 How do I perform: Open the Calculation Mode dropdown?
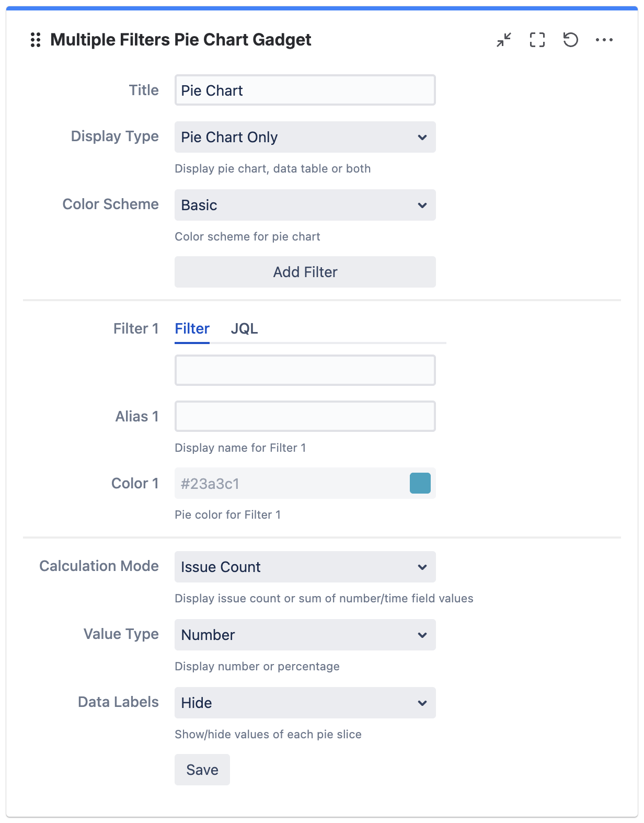coord(305,566)
